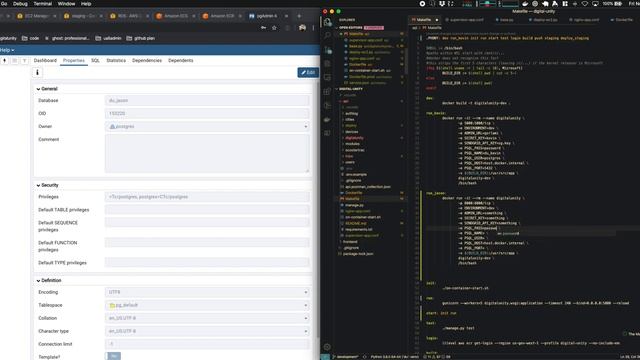Image resolution: width=640 pixels, height=360 pixels.
Task: Expand the modules folder in explorer
Action: (x=352, y=144)
